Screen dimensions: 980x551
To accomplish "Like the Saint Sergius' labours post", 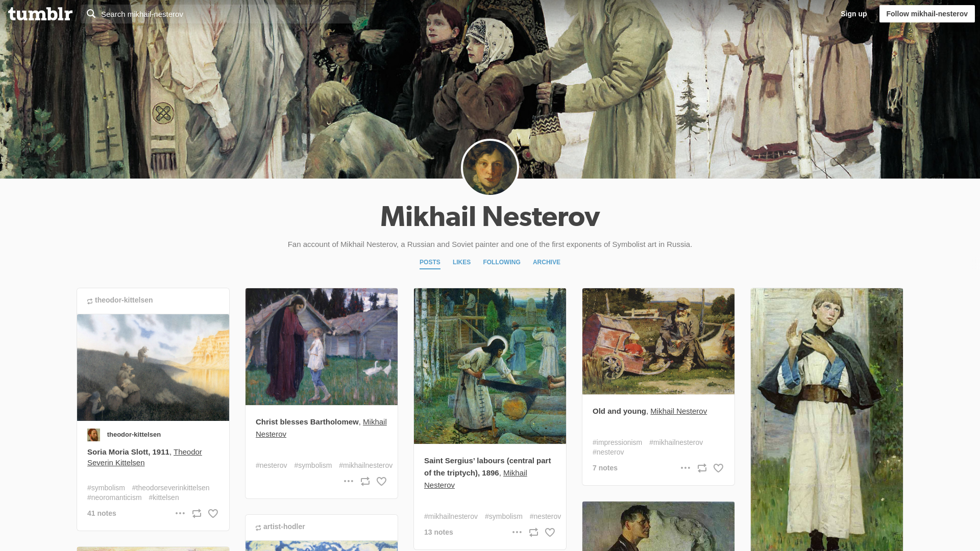I will point(550,533).
